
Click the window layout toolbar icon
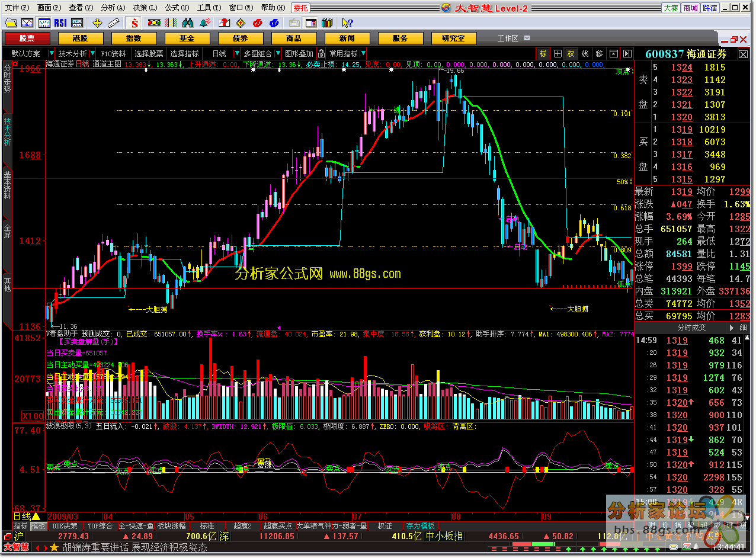(x=310, y=23)
